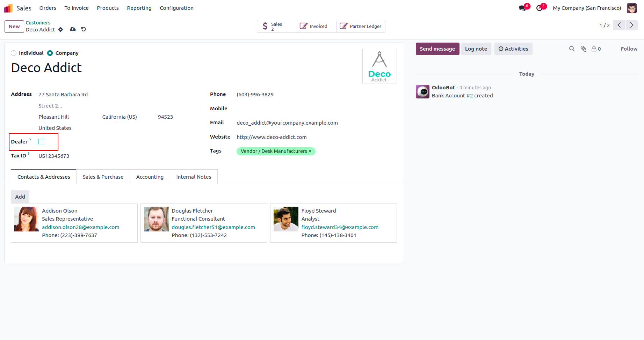Create a New customer record

click(14, 27)
